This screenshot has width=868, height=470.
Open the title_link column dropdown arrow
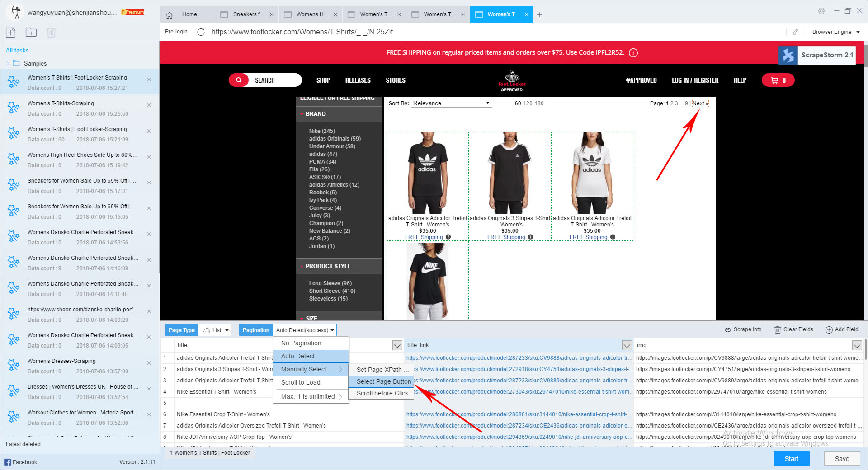(627, 346)
